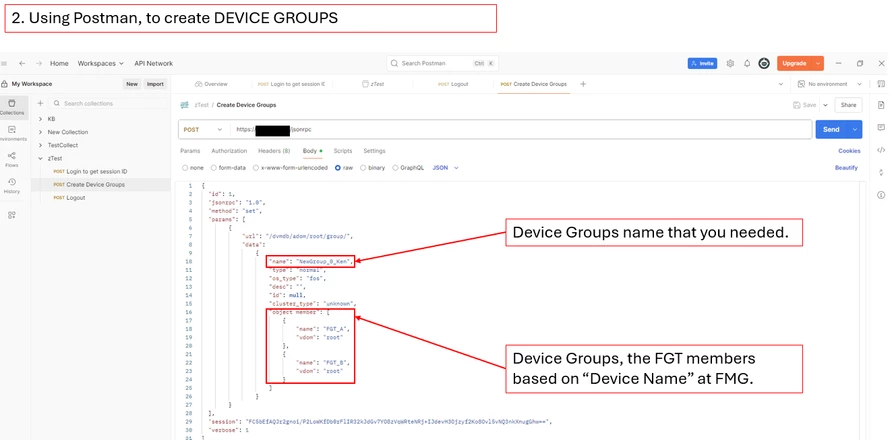The width and height of the screenshot is (894, 440).
Task: Open the documentation icon in right sidebar
Action: pyautogui.click(x=881, y=105)
